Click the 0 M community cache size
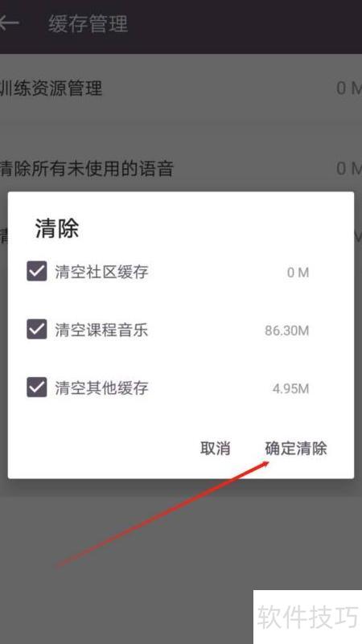 click(x=298, y=273)
